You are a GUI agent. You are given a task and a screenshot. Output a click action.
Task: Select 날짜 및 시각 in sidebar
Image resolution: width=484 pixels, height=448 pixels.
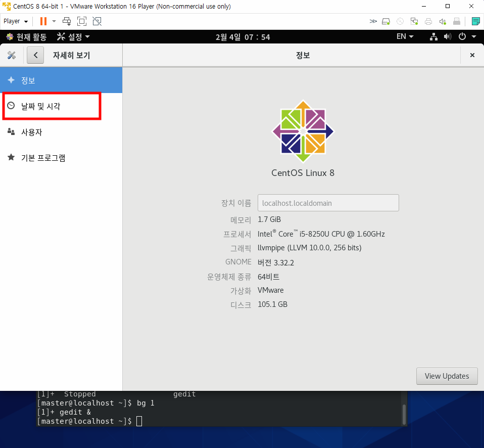pos(61,106)
